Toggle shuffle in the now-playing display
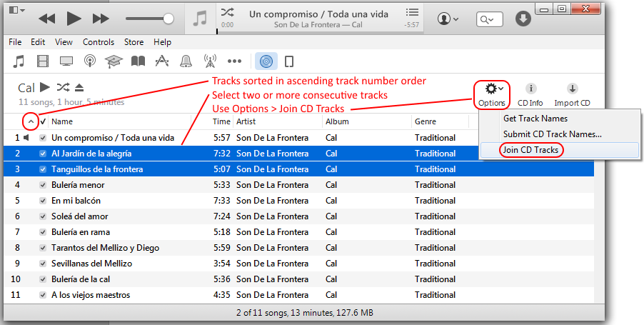Screen dimensions: 644x325 click(227, 12)
